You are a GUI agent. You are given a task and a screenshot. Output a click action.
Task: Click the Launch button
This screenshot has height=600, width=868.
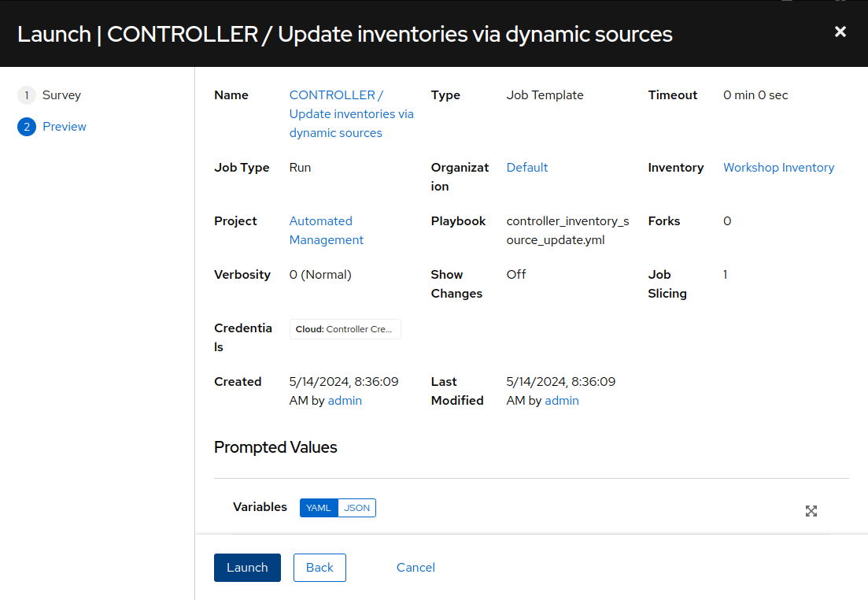tap(247, 567)
